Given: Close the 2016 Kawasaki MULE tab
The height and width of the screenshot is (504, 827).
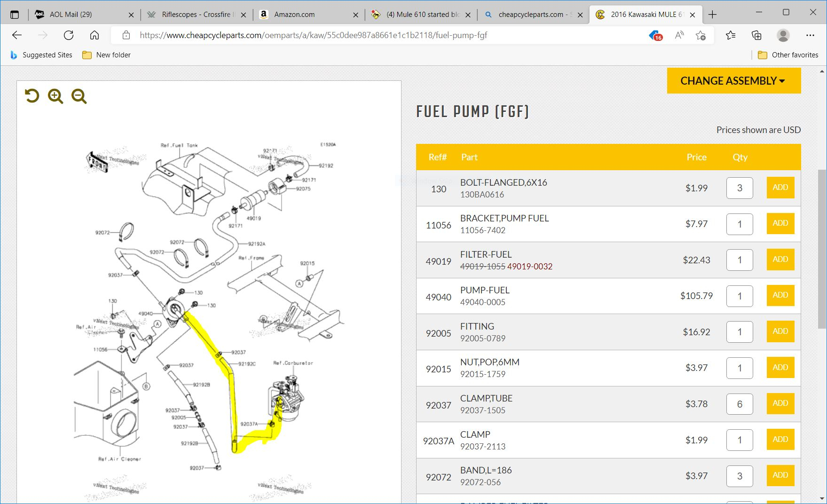Looking at the screenshot, I should click(x=693, y=15).
